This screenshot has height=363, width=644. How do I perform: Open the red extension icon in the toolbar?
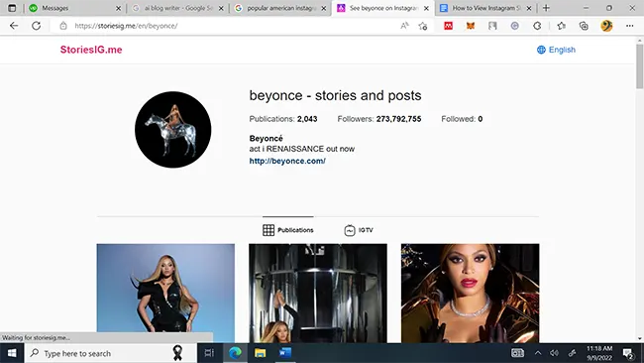(448, 26)
